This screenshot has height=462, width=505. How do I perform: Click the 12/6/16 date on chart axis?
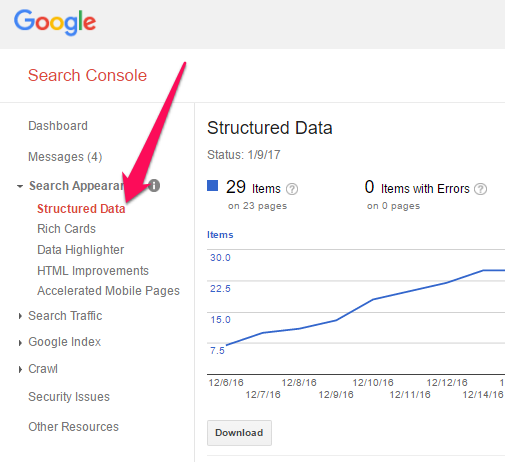tap(226, 382)
